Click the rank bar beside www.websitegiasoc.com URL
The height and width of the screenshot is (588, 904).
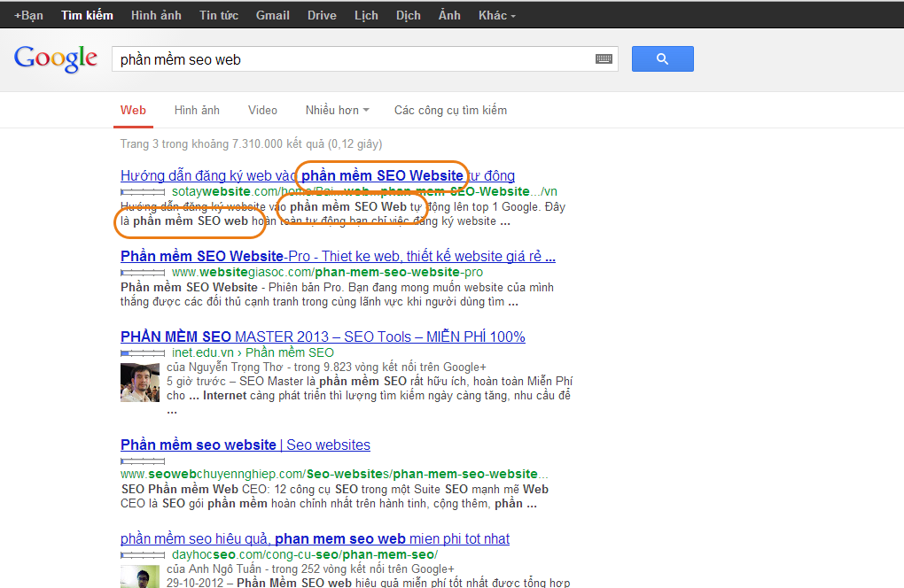(143, 273)
